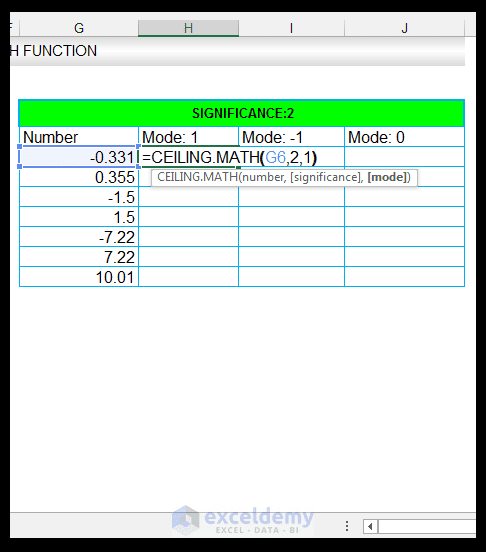Click cell containing 10.01

[79, 277]
